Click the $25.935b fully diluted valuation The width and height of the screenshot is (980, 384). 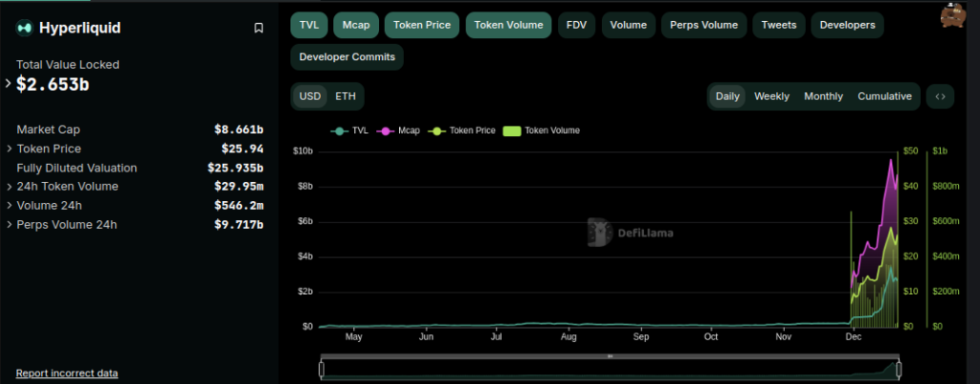click(x=235, y=168)
